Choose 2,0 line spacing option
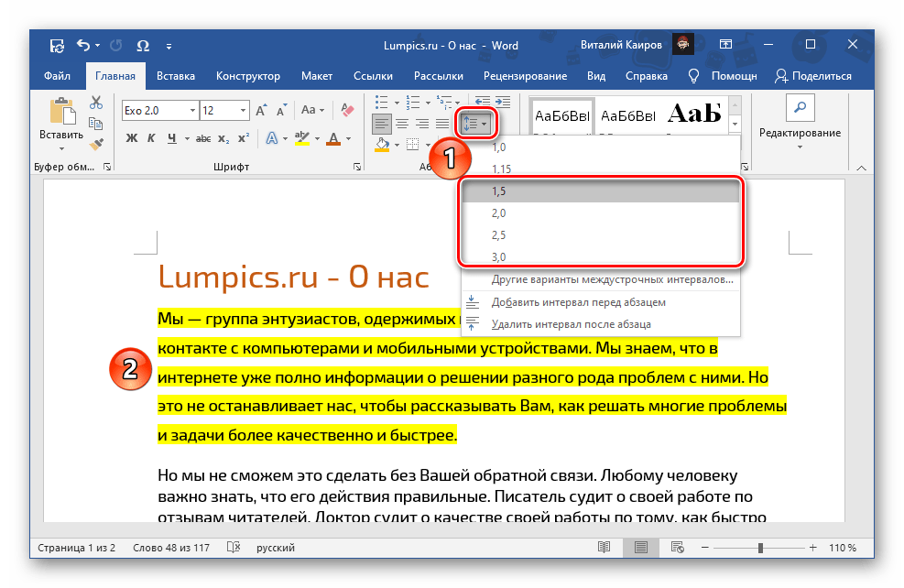This screenshot has width=904, height=588. click(499, 212)
